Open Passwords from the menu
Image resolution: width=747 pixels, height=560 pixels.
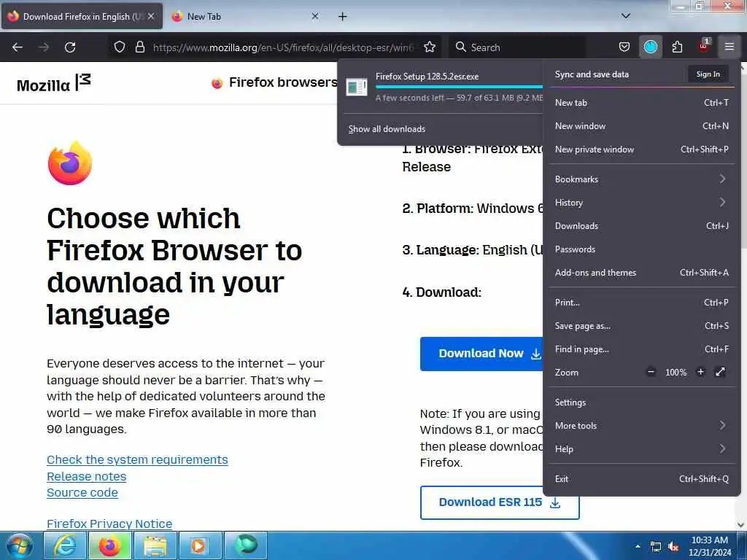(x=642, y=249)
